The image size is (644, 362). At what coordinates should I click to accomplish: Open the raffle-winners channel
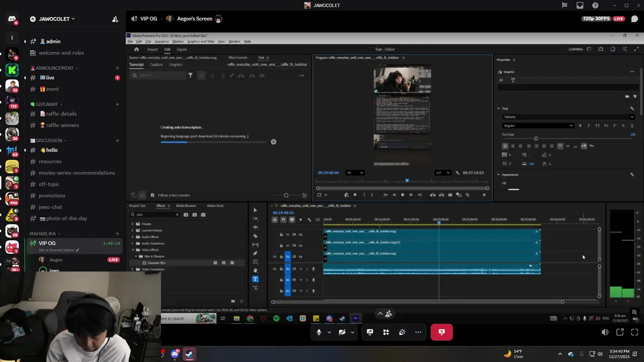(62, 125)
